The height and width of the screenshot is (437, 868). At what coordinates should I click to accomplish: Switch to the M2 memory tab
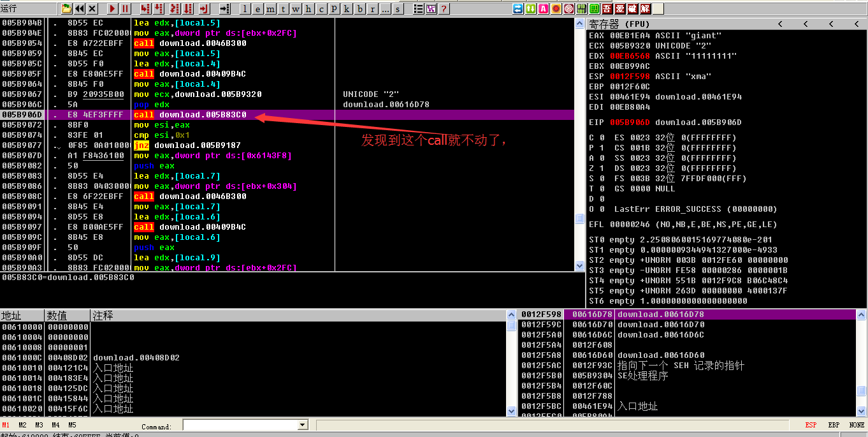(x=22, y=425)
